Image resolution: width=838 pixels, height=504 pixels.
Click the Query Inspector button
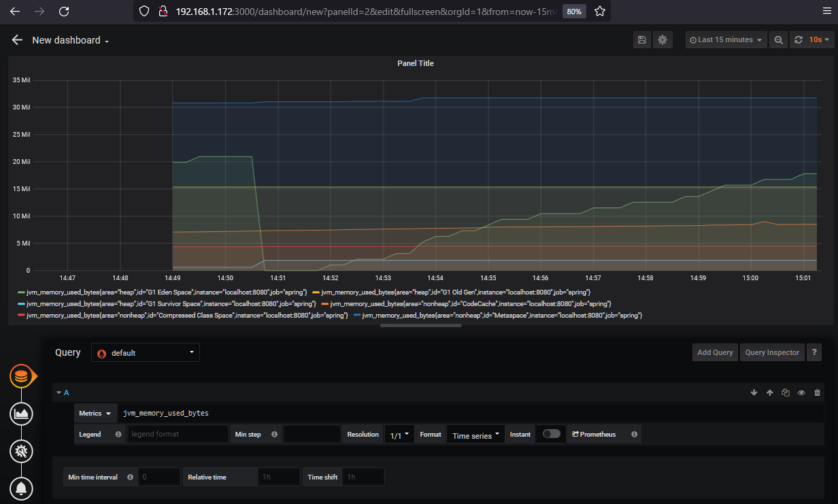click(x=772, y=352)
